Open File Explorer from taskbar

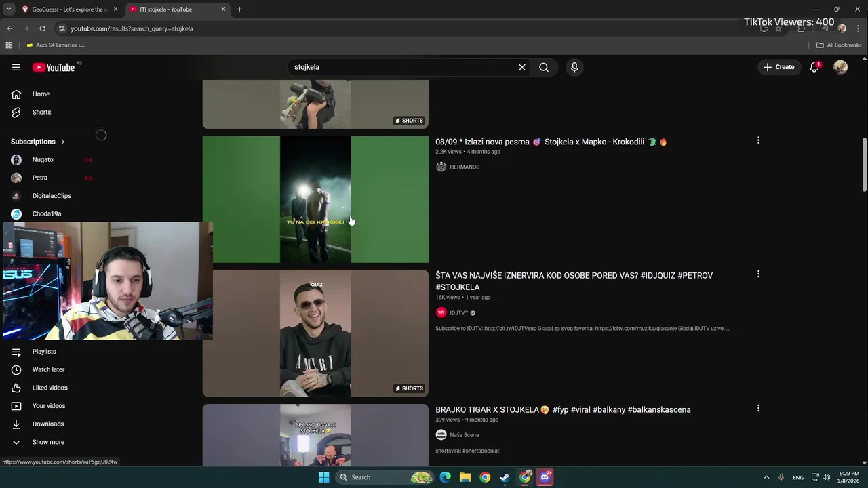465,477
